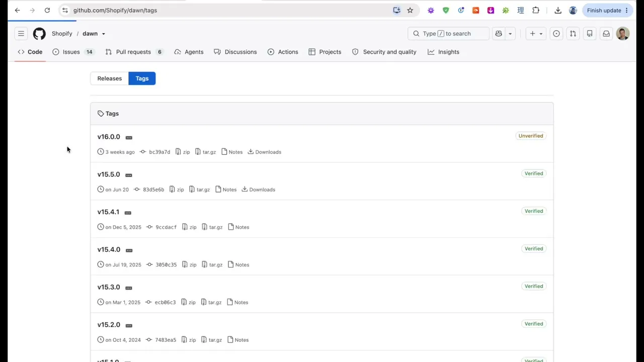644x362 pixels.
Task: Download tar.gz for v15.4.1
Action: (212, 227)
